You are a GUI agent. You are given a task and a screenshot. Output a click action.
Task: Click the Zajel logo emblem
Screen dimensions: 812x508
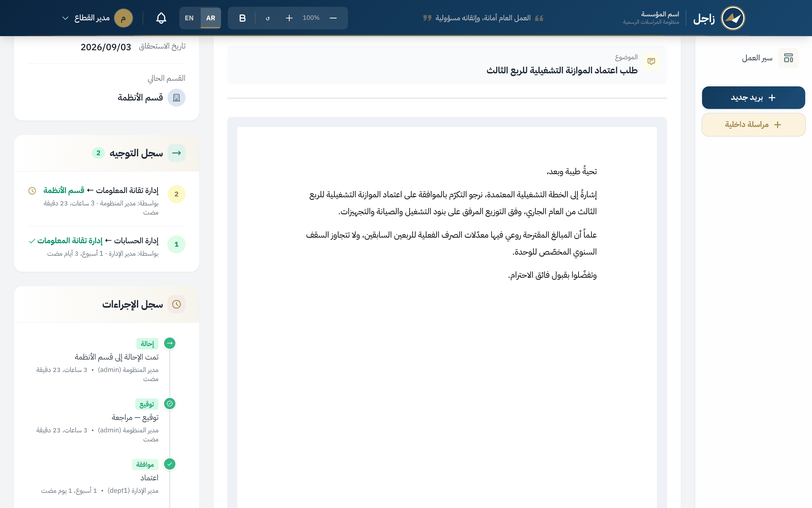click(x=733, y=18)
